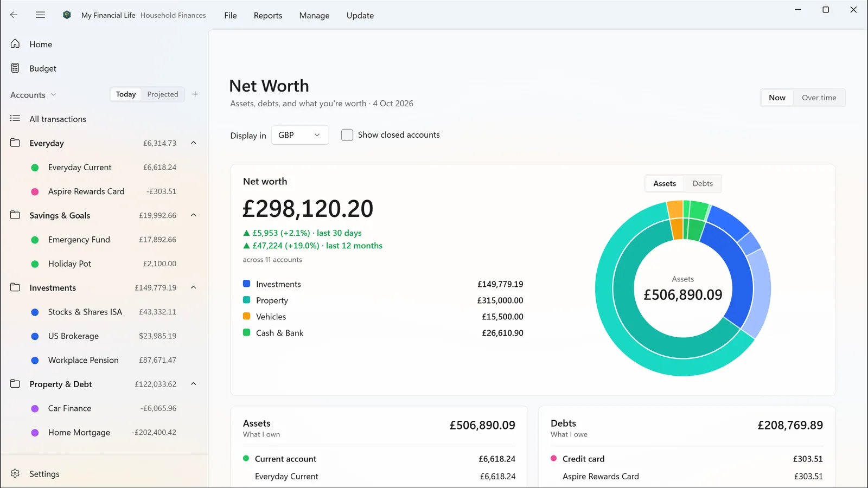Screen dimensions: 868x488
Task: Open the Accounts header dropdown chevron
Action: (x=53, y=95)
